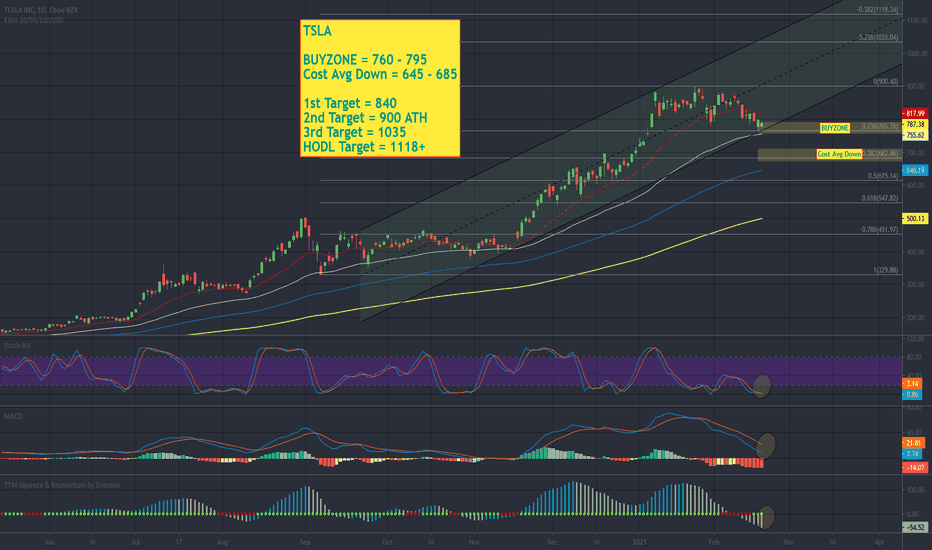Select the 1(329.88) Fibonacci level label

[886, 270]
